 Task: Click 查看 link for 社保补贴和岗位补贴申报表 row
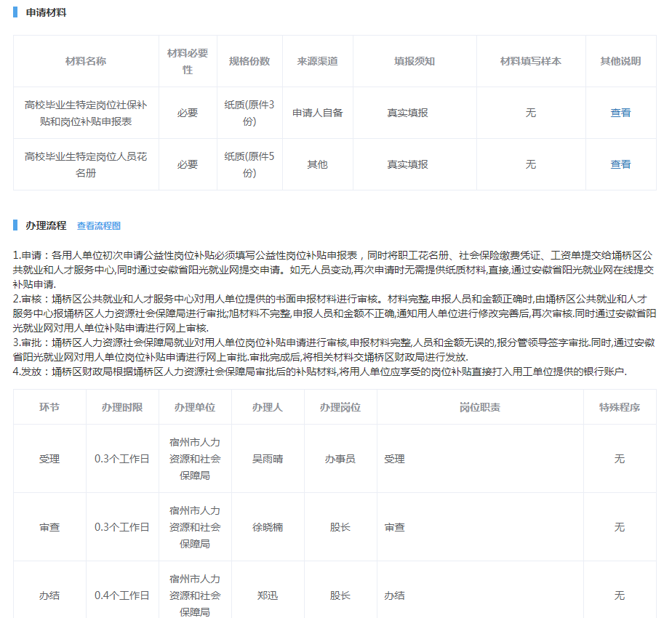click(x=620, y=113)
